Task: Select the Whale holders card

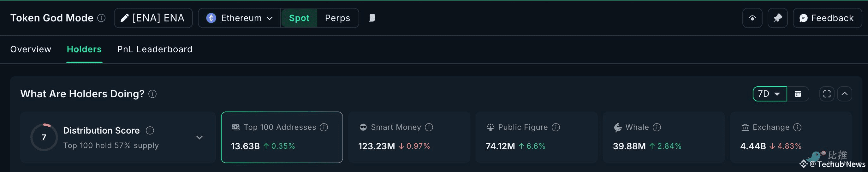Action: 663,137
